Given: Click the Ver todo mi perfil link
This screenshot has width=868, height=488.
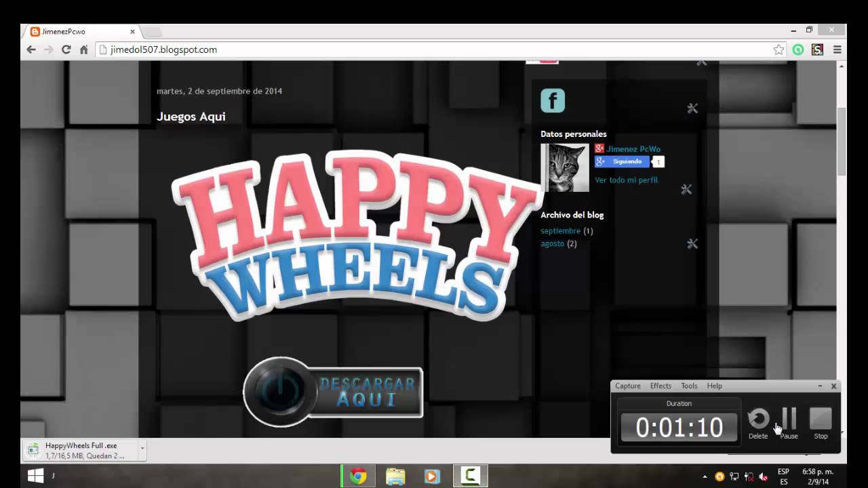Looking at the screenshot, I should click(x=626, y=180).
